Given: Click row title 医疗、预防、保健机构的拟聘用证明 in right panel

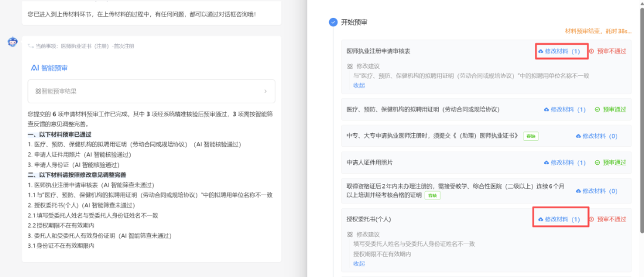Looking at the screenshot, I should (x=423, y=110).
